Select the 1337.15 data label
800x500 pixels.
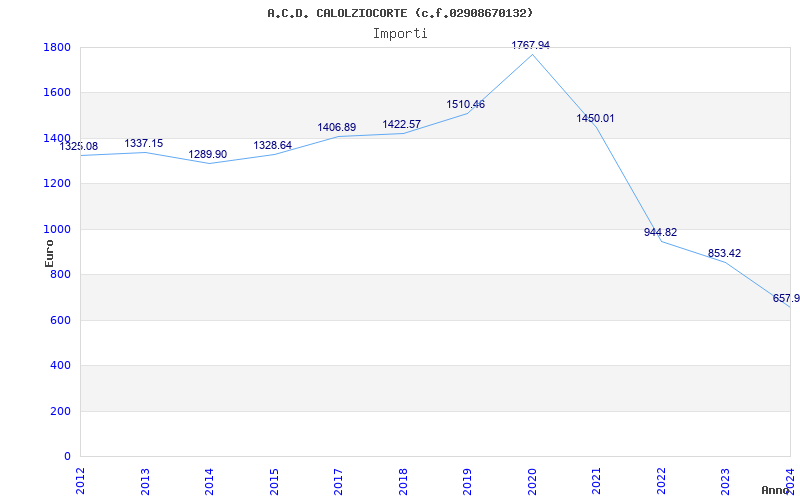[x=144, y=143]
